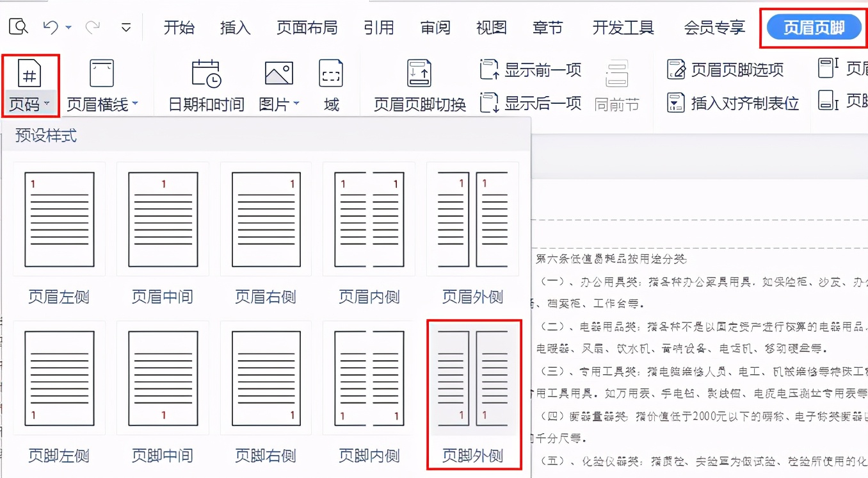Switch to the 插入 ribbon tab
The image size is (868, 478).
pyautogui.click(x=234, y=27)
